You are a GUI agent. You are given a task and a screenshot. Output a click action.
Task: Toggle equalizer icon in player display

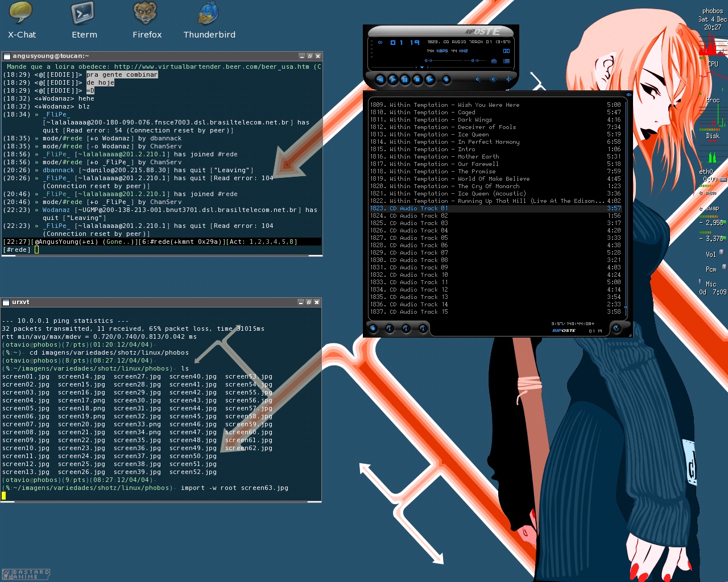click(x=494, y=61)
